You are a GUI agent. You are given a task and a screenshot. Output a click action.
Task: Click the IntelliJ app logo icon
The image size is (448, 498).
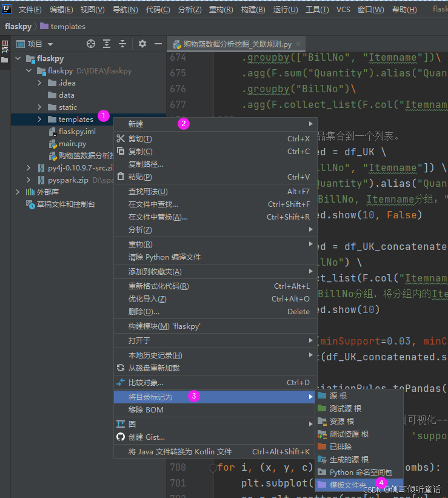[x=6, y=9]
